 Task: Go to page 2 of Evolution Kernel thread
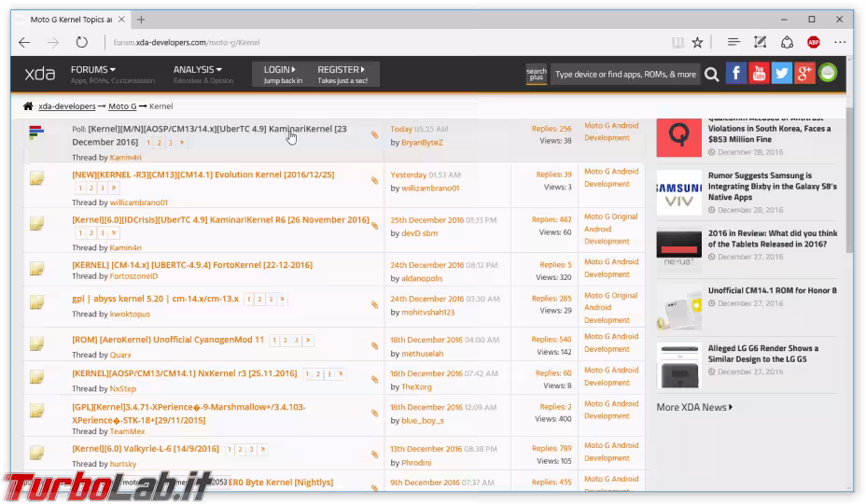pos(91,188)
